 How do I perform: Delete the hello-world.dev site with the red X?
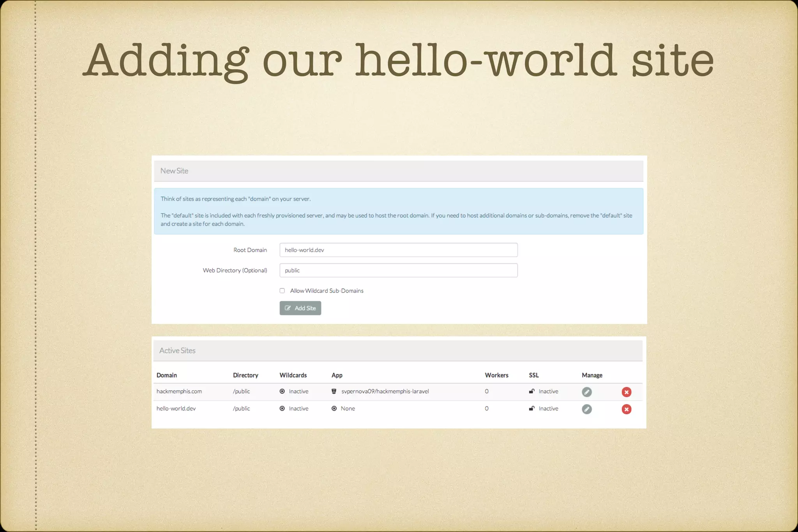pos(626,409)
